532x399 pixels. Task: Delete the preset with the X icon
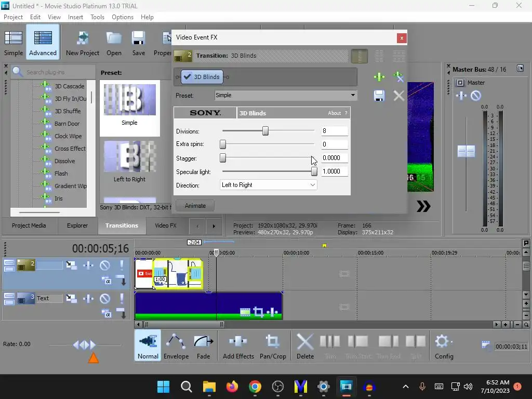click(x=398, y=96)
